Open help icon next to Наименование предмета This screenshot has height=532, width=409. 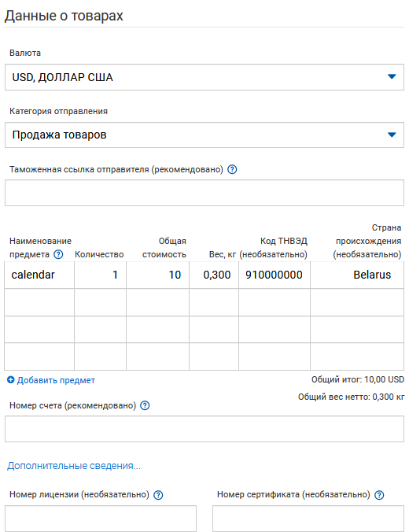point(58,254)
